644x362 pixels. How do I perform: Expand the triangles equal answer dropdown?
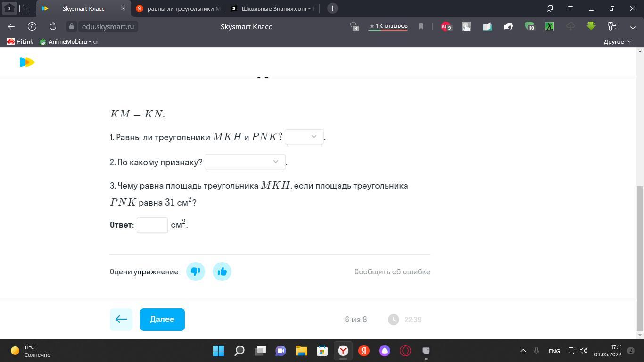click(x=304, y=137)
